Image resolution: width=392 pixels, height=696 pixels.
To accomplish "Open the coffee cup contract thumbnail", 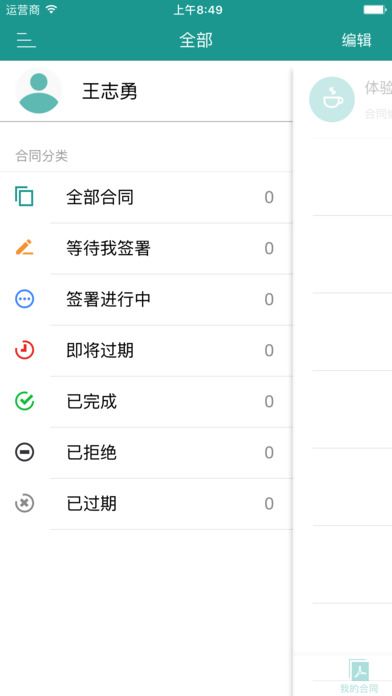I will click(332, 99).
